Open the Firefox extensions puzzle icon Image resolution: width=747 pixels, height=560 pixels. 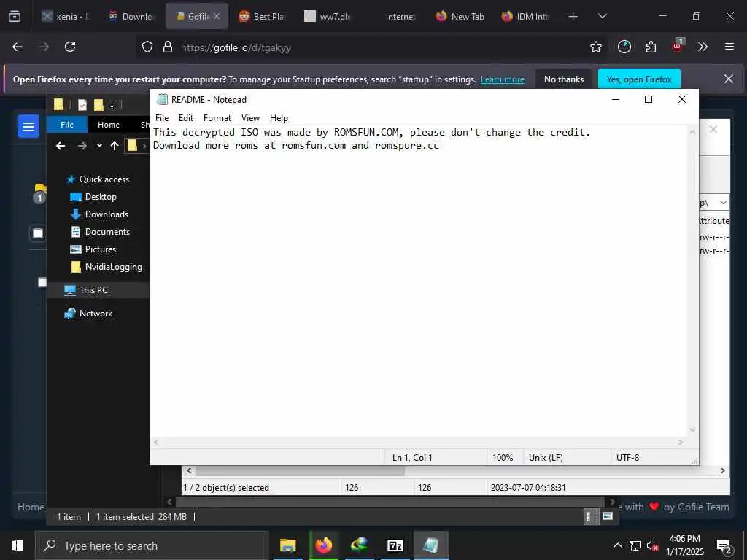tap(651, 47)
